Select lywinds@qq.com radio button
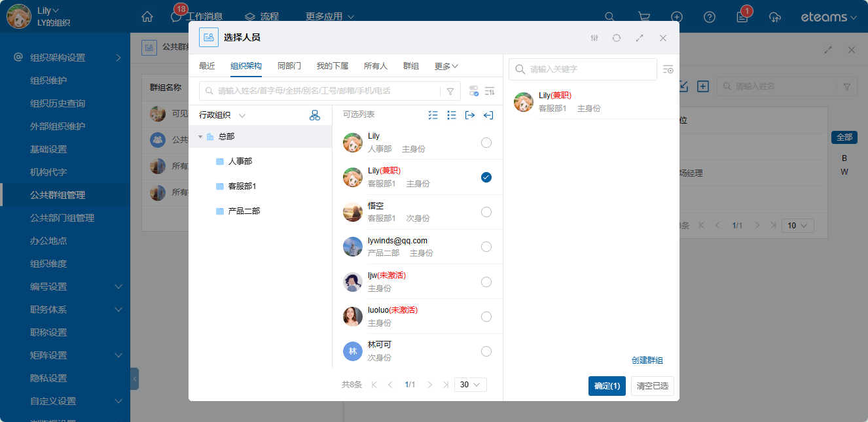 (x=486, y=247)
